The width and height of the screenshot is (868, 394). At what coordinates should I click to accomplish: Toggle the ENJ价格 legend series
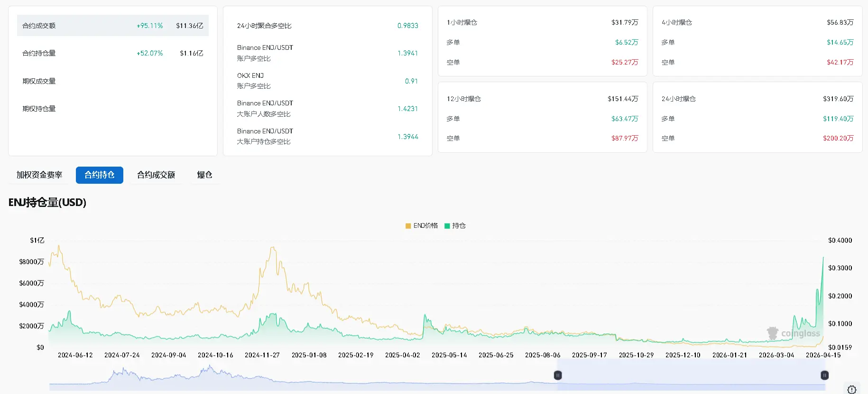tap(421, 226)
